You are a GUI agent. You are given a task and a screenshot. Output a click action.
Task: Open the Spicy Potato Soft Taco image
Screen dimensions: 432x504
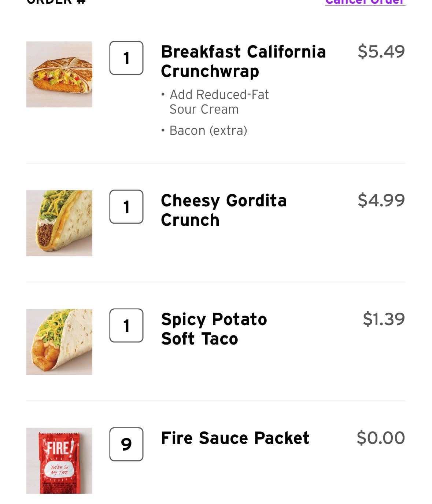tap(59, 342)
